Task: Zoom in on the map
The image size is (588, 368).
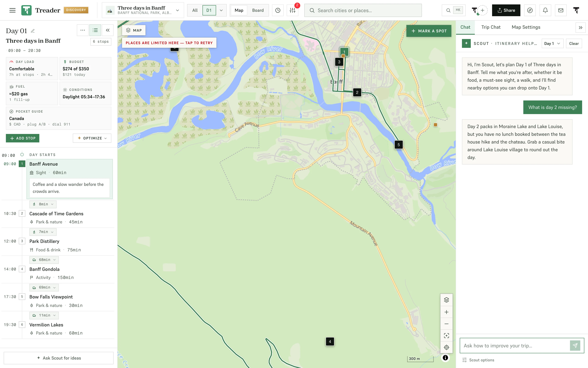Action: [446, 312]
